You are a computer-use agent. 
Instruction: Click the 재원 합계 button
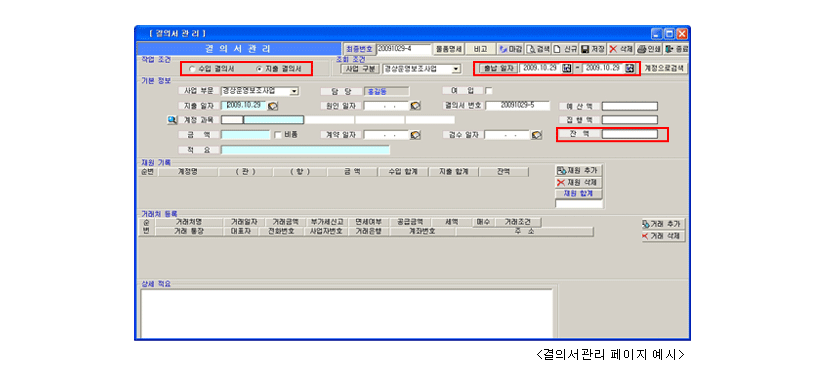[578, 194]
